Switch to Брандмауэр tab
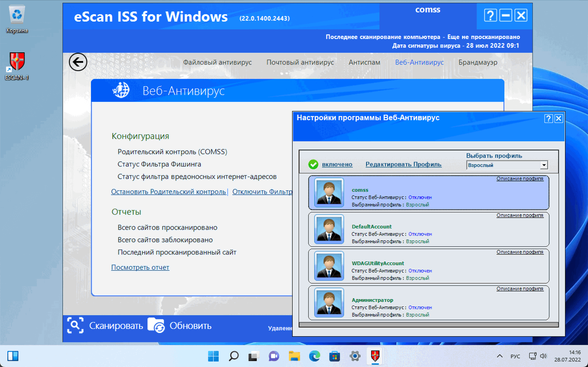The width and height of the screenshot is (588, 367). pos(478,62)
